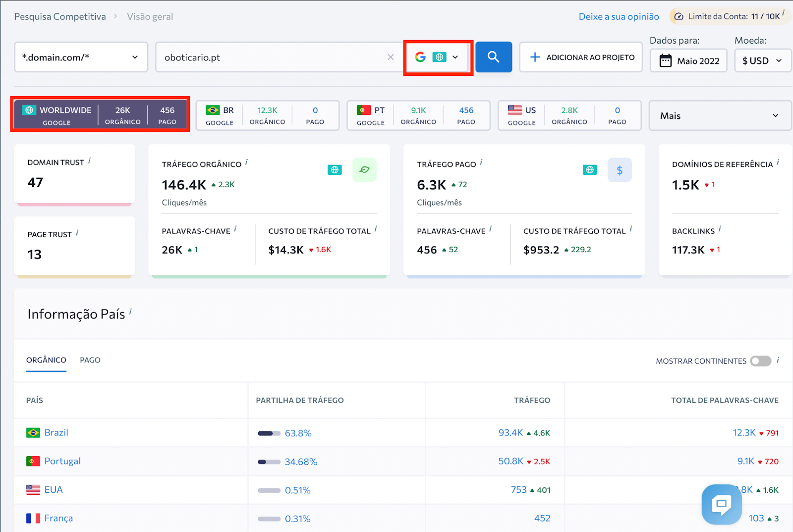Click the account limit gauge icon
793x532 pixels.
pos(679,16)
